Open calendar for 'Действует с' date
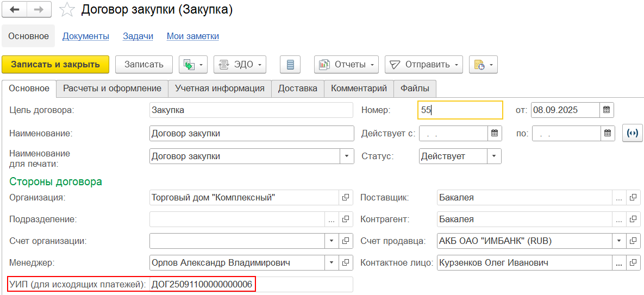Viewport: 644px width, 295px height. pos(495,133)
